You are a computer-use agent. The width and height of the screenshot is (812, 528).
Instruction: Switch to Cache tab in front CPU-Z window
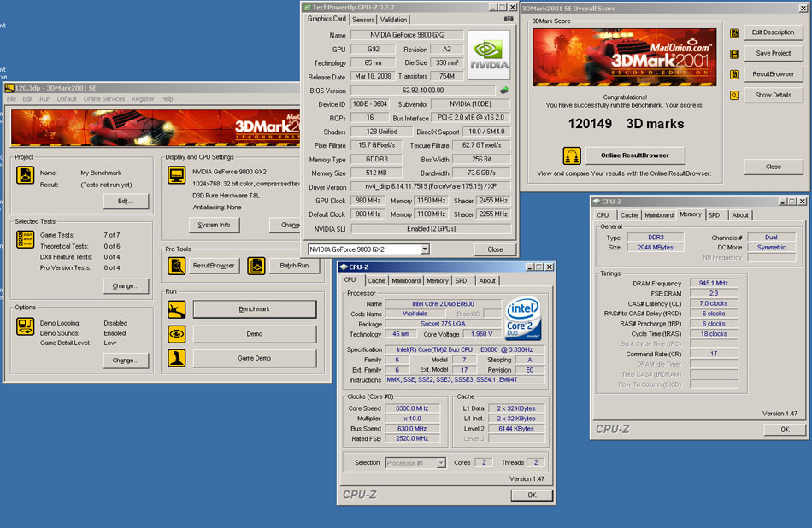pos(376,280)
